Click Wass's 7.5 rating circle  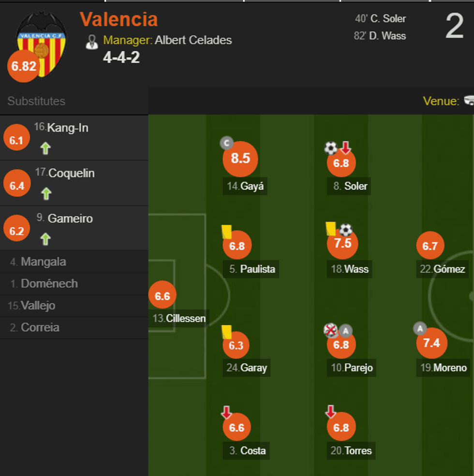(342, 243)
